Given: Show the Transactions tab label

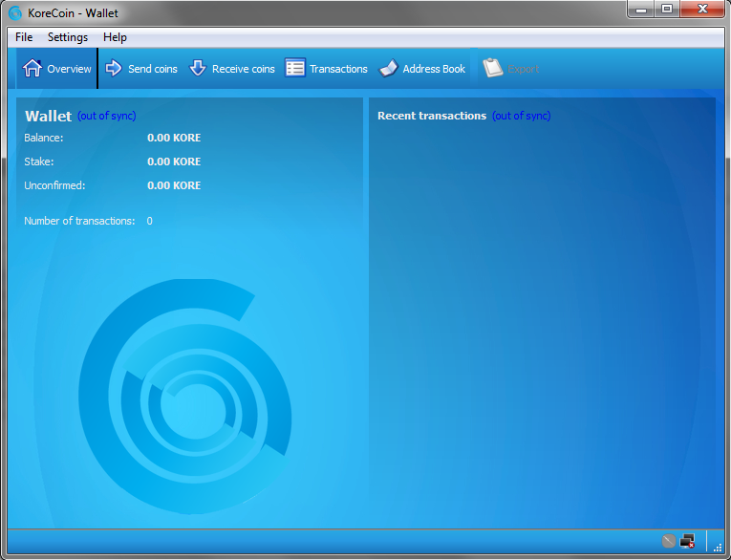Looking at the screenshot, I should (338, 69).
